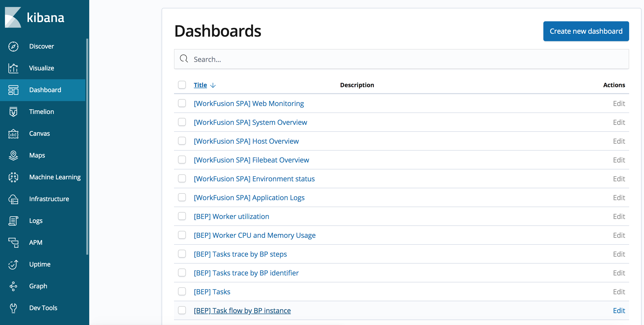Click the sidebar navigation scrollbar
644x325 pixels.
(87, 147)
